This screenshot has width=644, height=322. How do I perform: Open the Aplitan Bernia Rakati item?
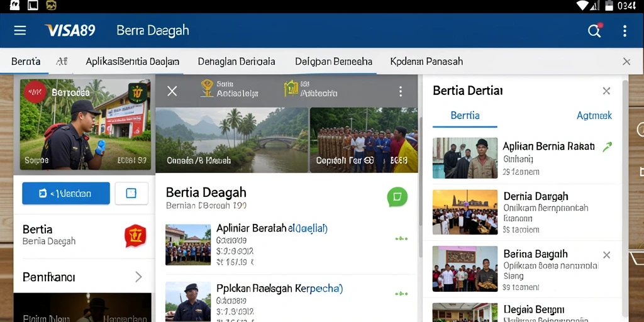[521, 158]
